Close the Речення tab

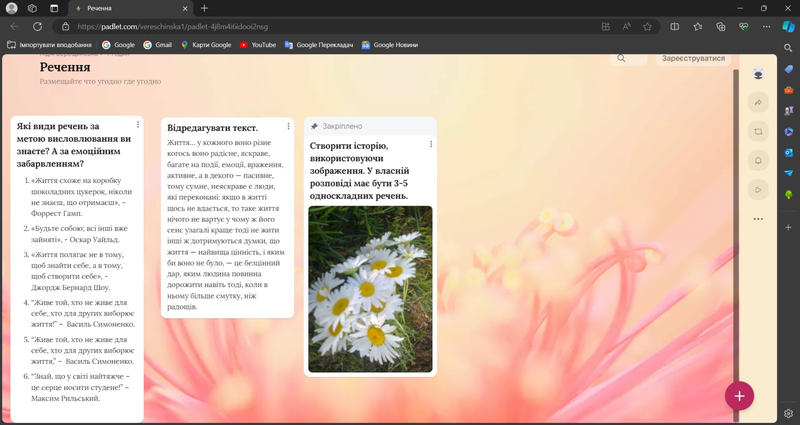[185, 8]
